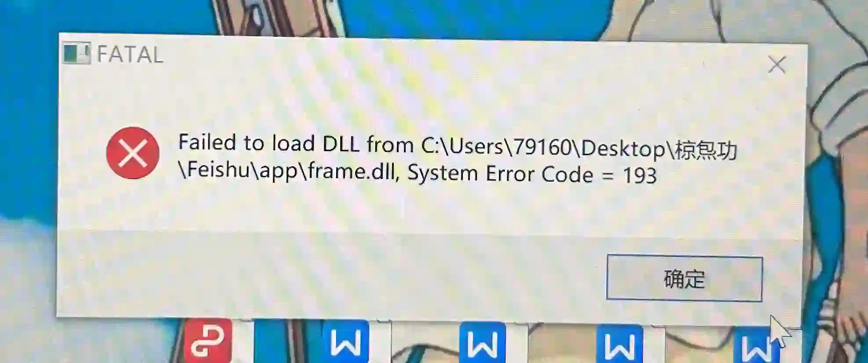Viewport: 868px width, 363px height.
Task: Click the red error cross icon
Action: tap(133, 153)
